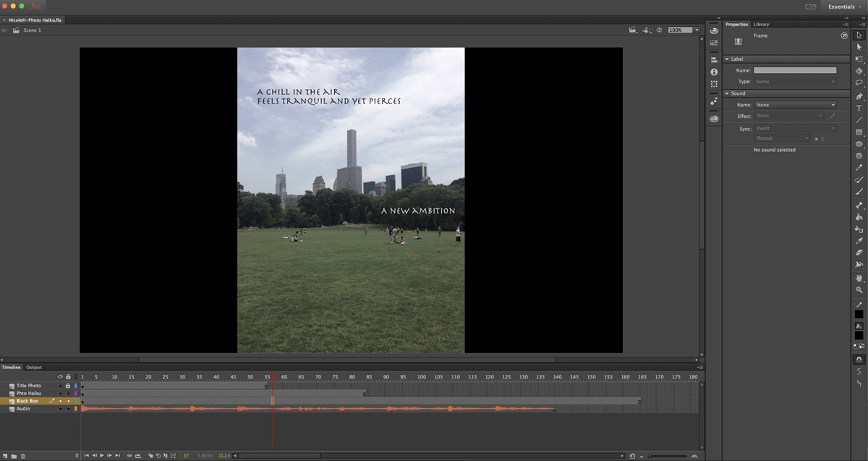
Task: Select the Rectangle tool
Action: click(859, 132)
